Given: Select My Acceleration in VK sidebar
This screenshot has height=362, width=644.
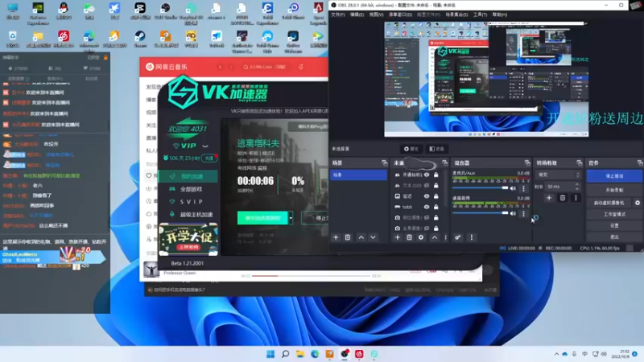Looking at the screenshot, I should [188, 176].
